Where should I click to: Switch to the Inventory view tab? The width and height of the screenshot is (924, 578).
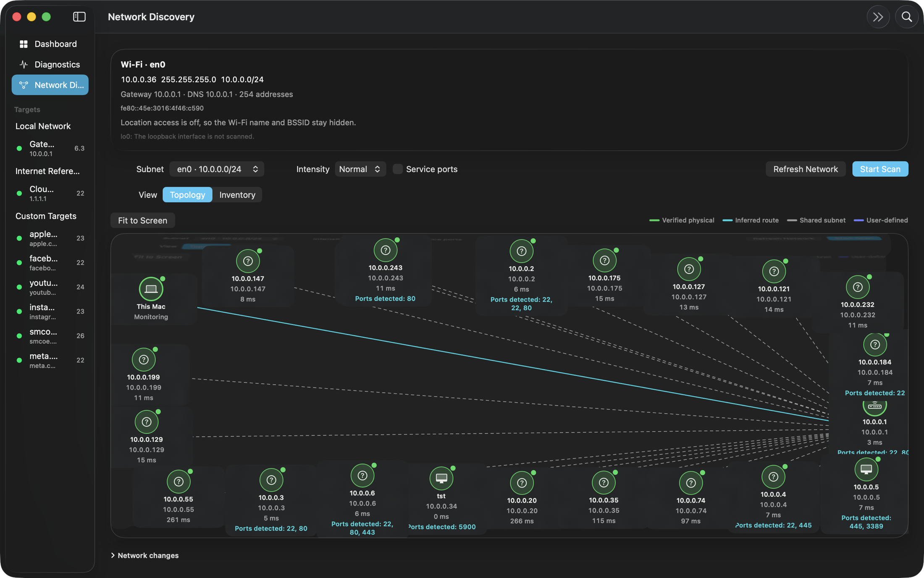[237, 195]
